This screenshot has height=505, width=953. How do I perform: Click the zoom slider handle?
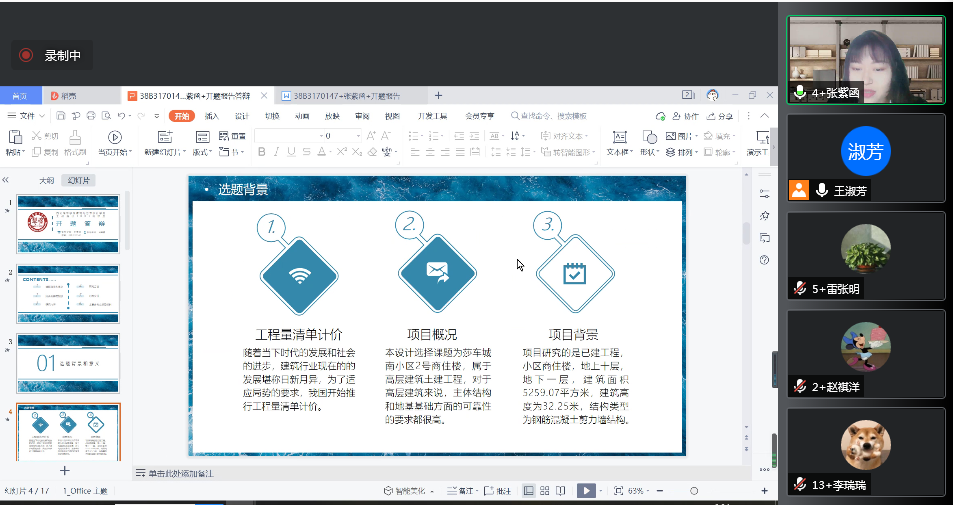[x=694, y=491]
